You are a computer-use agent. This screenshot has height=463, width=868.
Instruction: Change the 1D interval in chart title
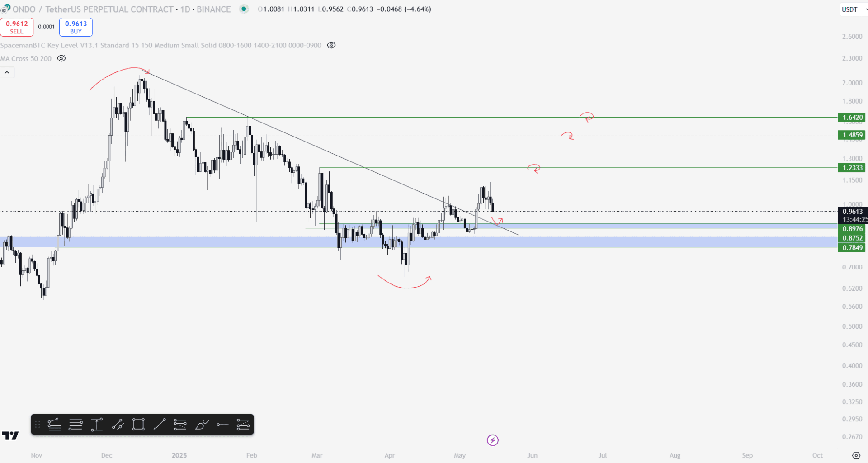tap(185, 9)
